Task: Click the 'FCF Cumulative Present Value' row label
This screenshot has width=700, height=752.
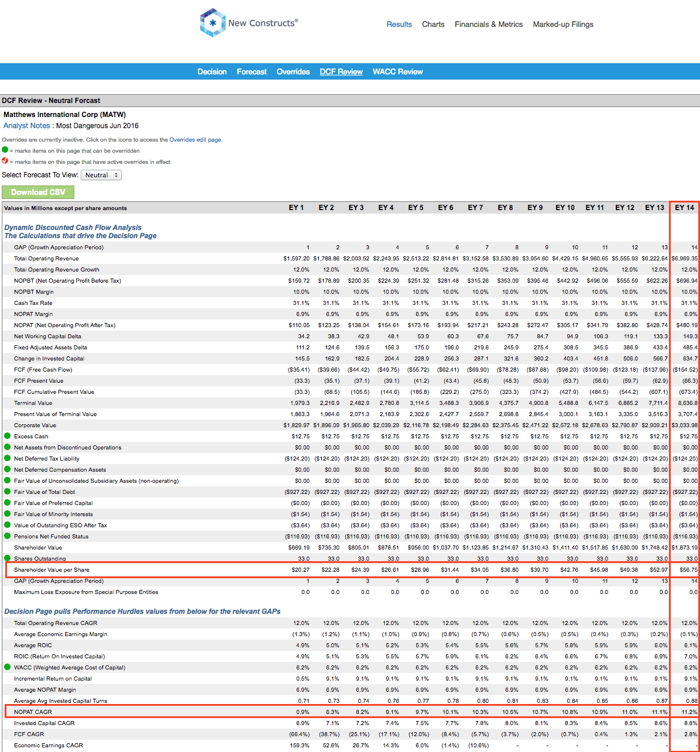Action: [x=54, y=392]
